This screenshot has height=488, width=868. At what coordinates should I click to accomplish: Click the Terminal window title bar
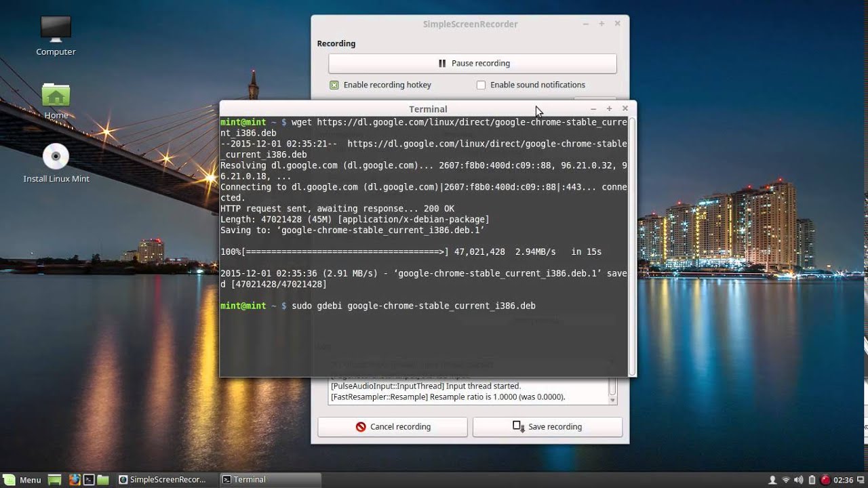[428, 108]
